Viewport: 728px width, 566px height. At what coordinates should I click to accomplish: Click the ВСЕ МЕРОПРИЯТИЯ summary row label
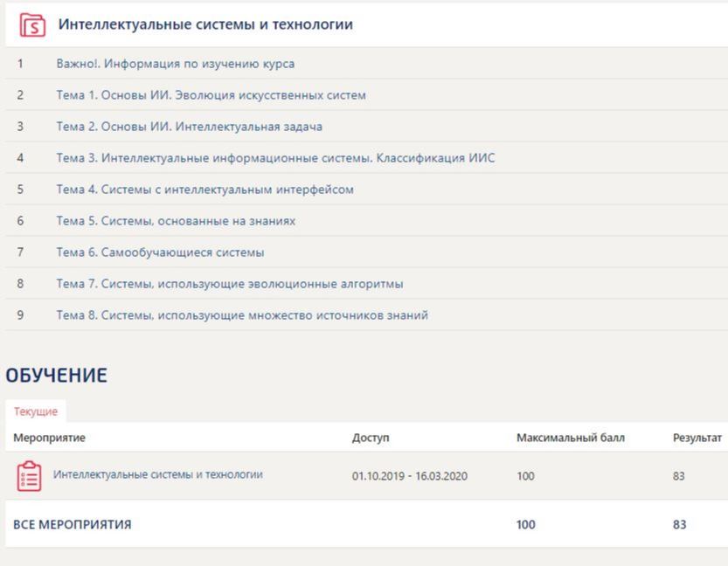[72, 525]
